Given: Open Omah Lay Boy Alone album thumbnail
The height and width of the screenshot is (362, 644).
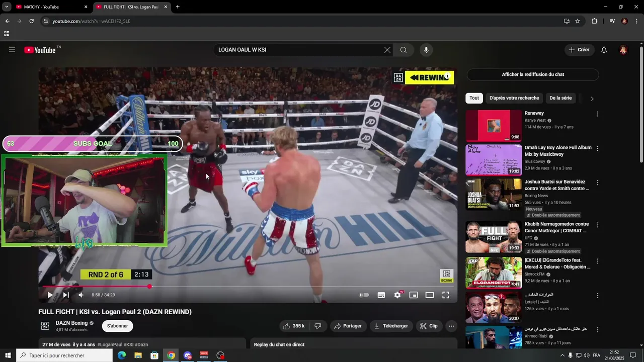Looking at the screenshot, I should pos(494,160).
